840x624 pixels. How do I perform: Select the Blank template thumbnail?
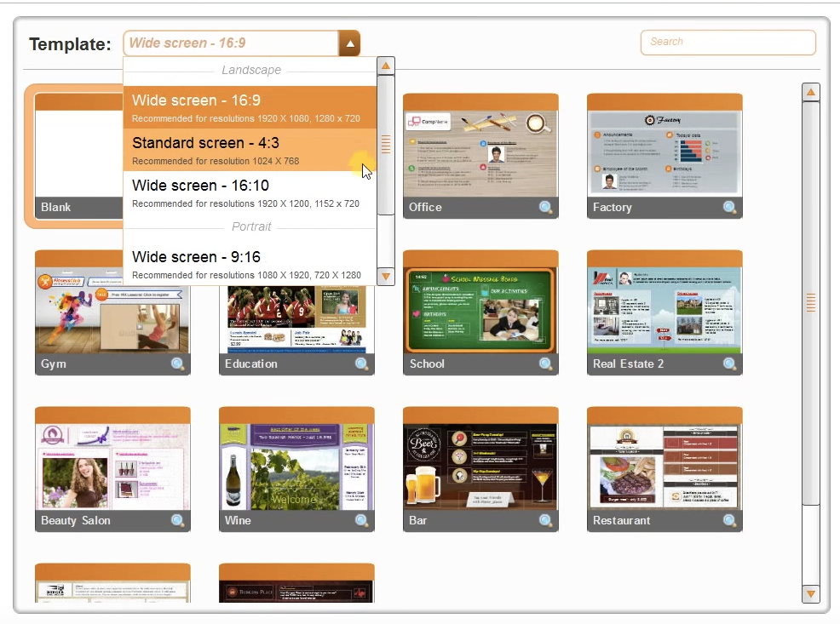tap(79, 155)
